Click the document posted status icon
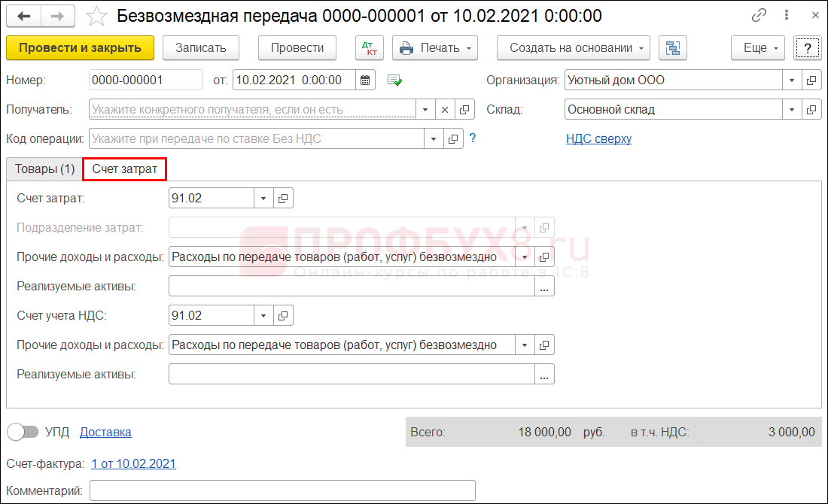 (394, 80)
